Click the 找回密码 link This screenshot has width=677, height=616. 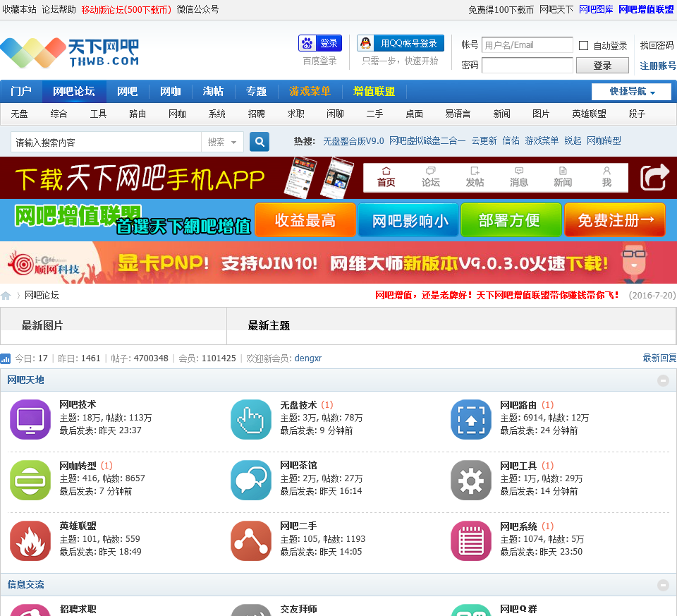point(657,45)
